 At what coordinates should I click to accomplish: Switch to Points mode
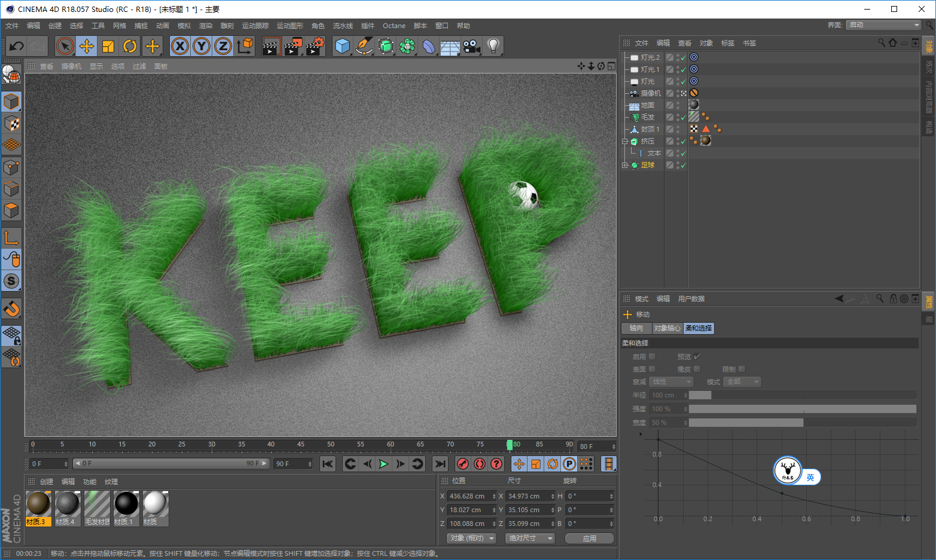[x=11, y=167]
